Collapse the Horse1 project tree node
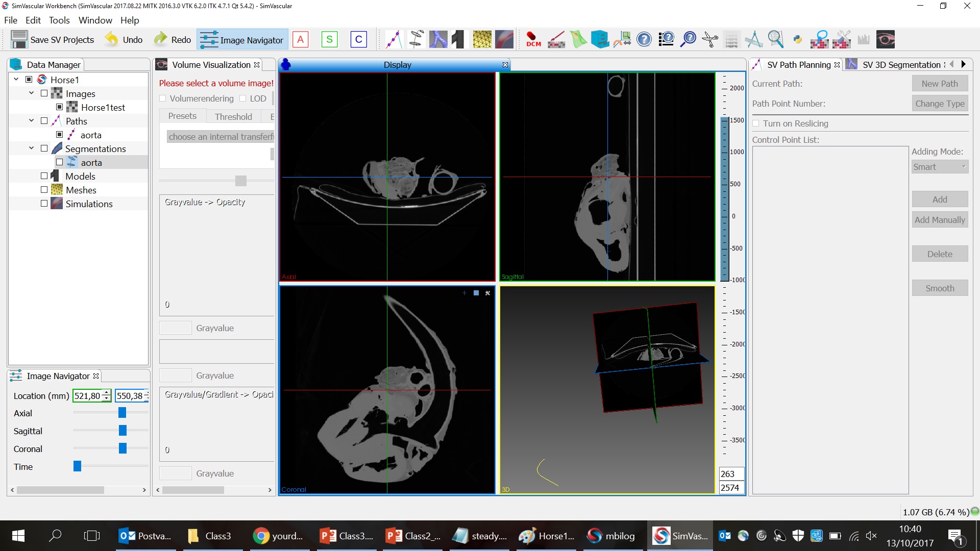This screenshot has width=980, height=551. (16, 79)
